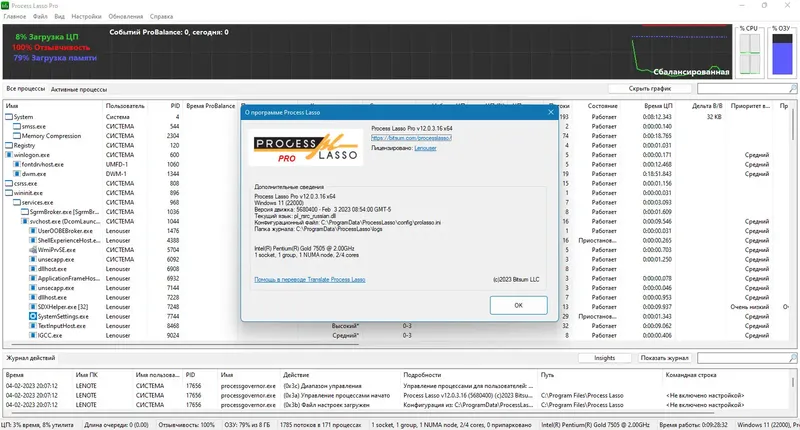This screenshot has height=430, width=800.
Task: Click the IGCC.exe process icon
Action: click(33, 336)
